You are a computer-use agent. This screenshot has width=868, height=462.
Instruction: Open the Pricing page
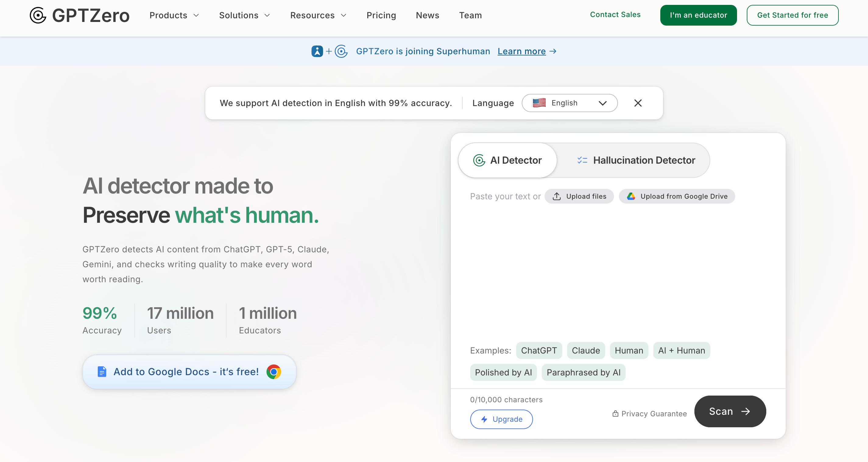381,15
